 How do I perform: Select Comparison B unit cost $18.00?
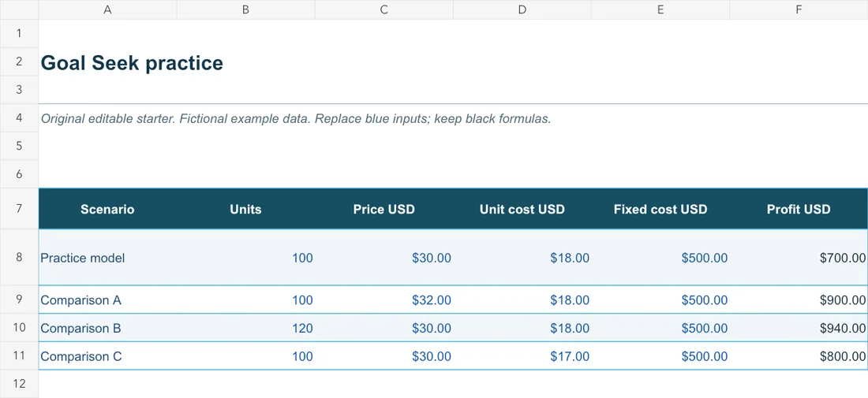[522, 329]
